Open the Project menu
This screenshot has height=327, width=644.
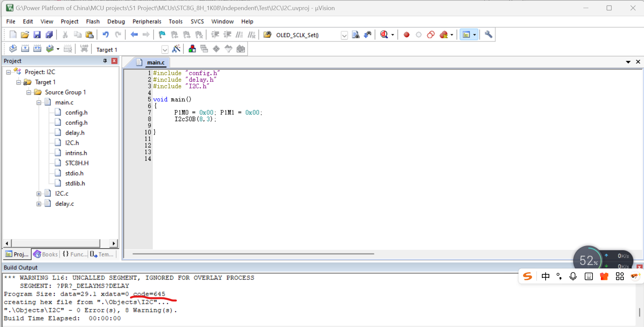pyautogui.click(x=69, y=21)
